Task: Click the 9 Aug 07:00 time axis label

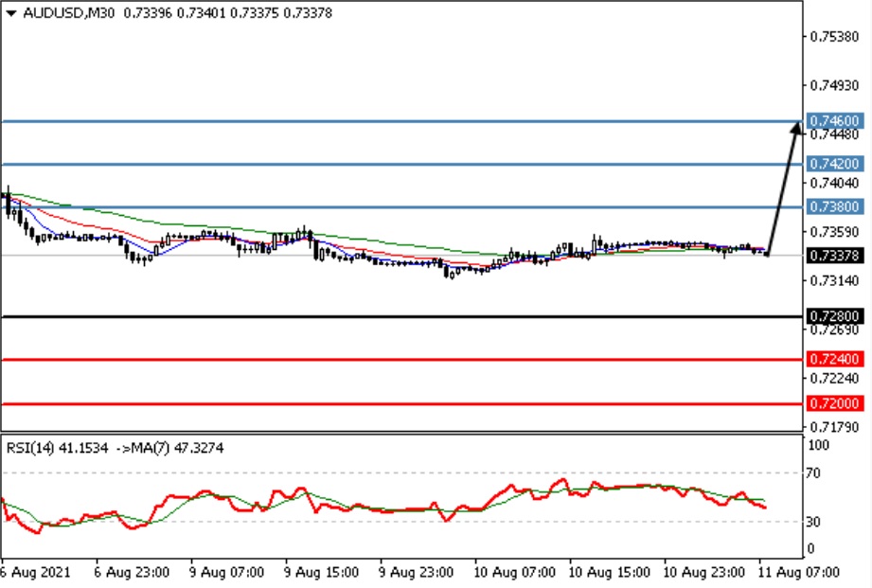Action: tap(226, 572)
